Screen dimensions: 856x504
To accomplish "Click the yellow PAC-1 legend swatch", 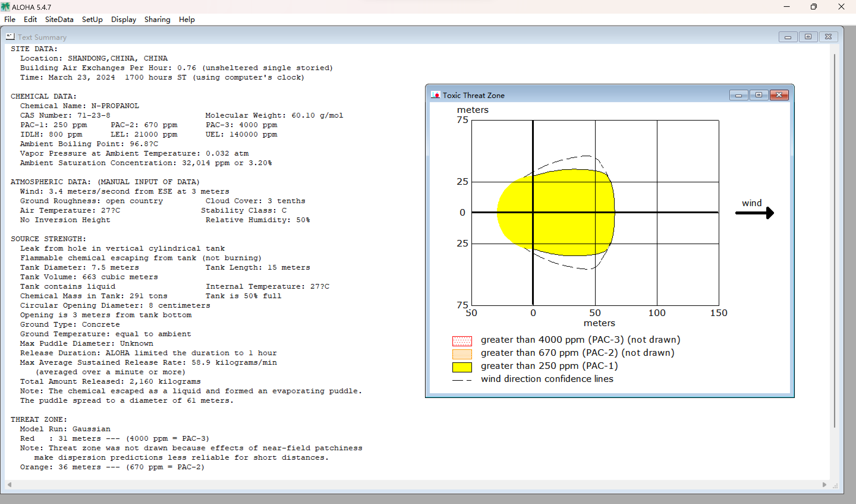I will coord(462,367).
